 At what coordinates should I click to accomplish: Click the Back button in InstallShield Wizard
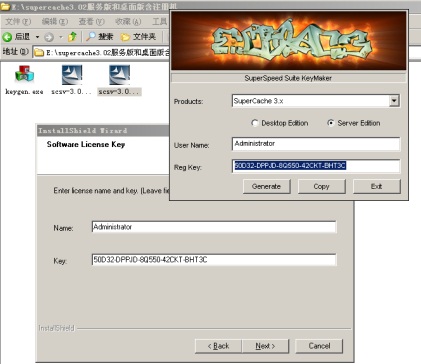[218, 346]
